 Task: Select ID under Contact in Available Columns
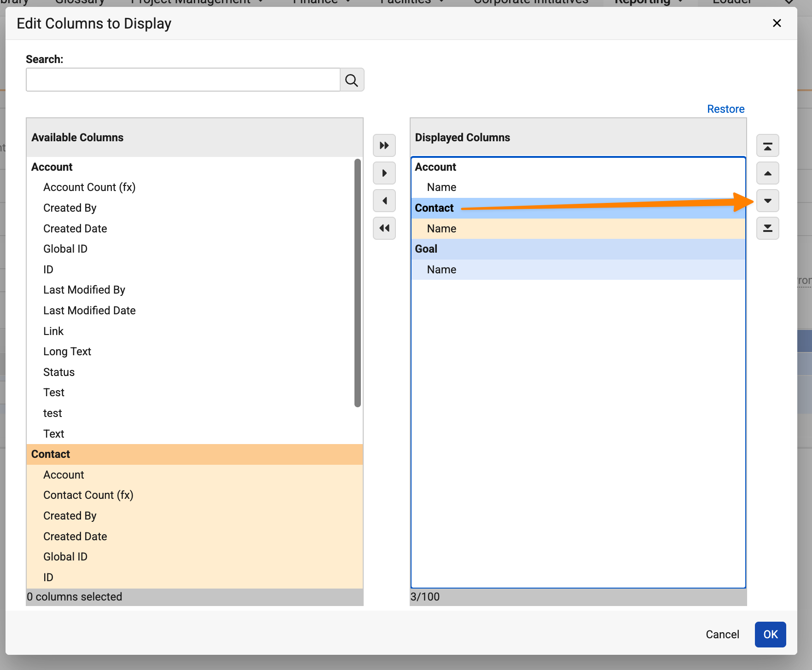(x=195, y=578)
